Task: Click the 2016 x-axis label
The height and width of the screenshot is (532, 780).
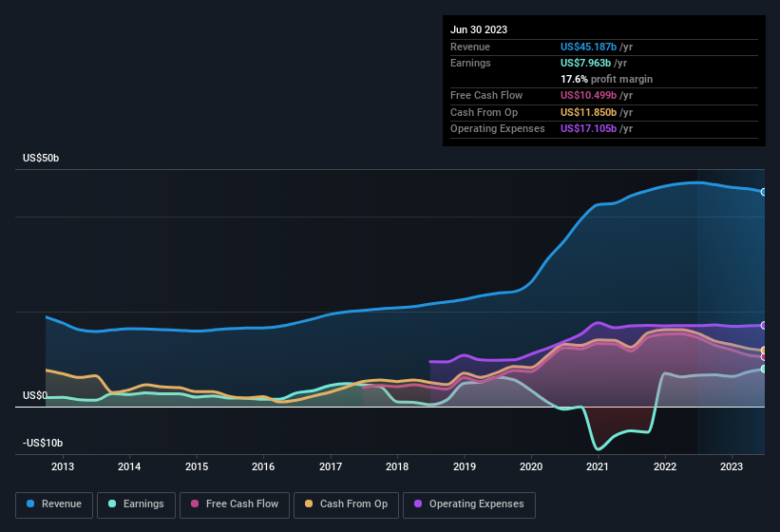Action: click(x=263, y=466)
